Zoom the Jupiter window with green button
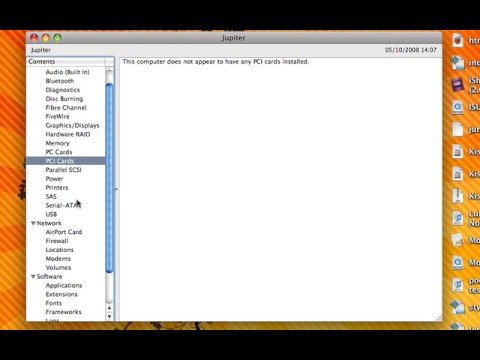The width and height of the screenshot is (480, 360). click(x=57, y=38)
